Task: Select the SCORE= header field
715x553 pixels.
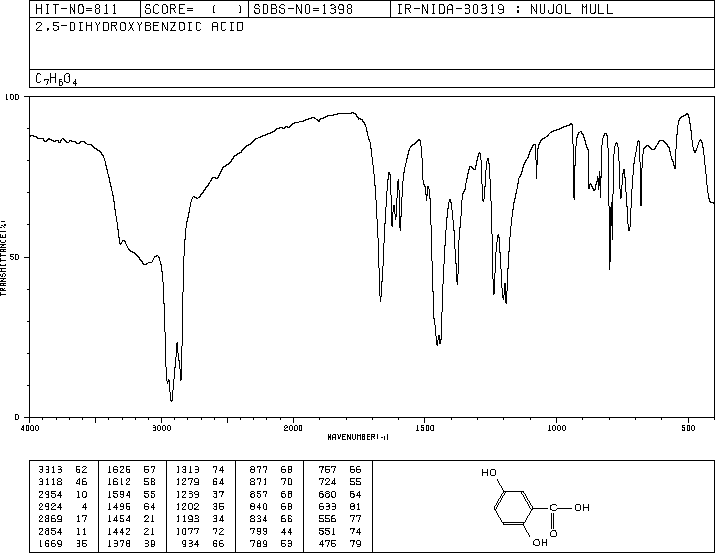Action: 193,9
